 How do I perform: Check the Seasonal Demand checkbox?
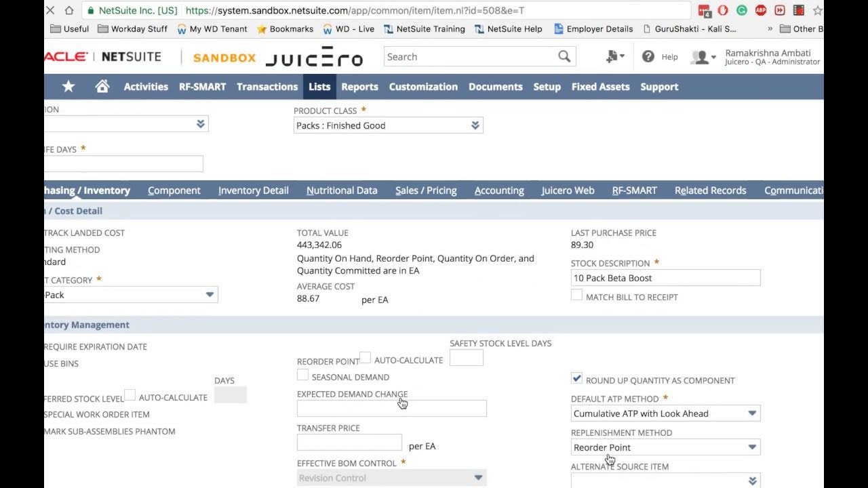tap(302, 375)
